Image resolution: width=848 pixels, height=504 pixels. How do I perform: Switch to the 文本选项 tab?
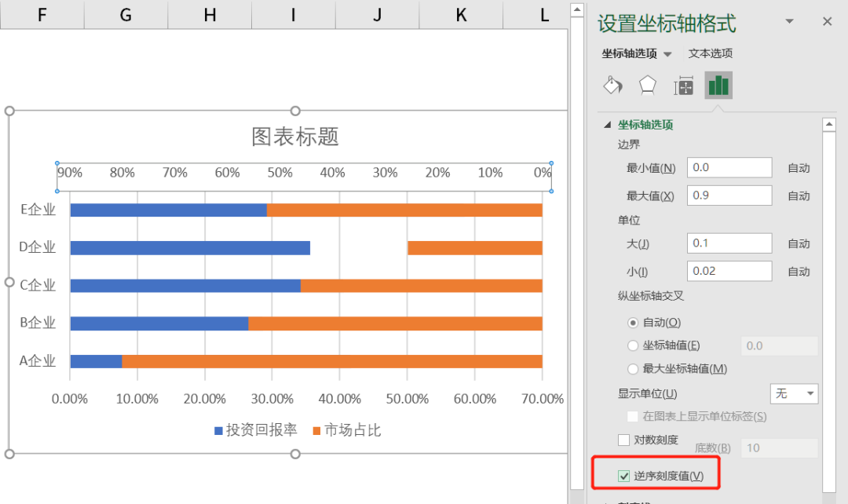[710, 53]
